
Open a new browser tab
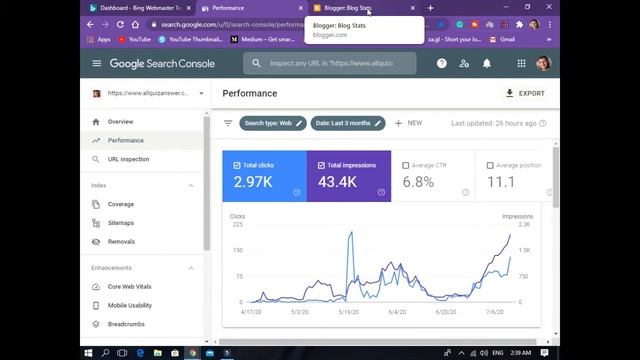(431, 8)
